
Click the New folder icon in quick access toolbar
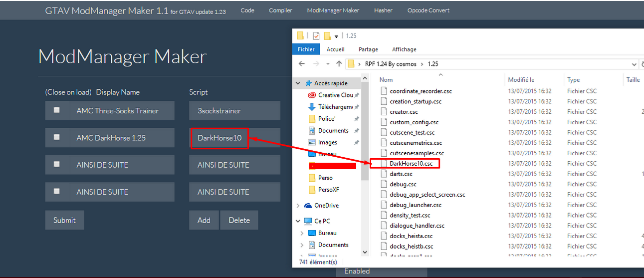pos(327,35)
